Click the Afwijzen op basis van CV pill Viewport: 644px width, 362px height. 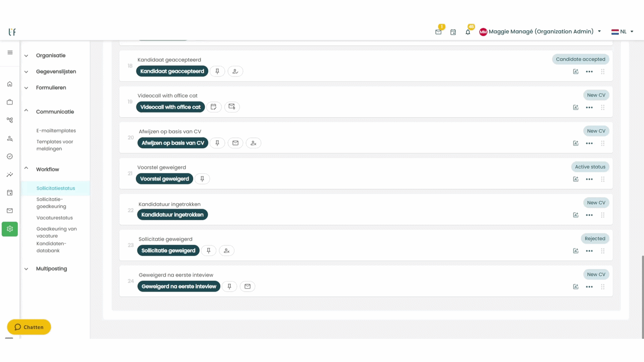click(x=173, y=143)
